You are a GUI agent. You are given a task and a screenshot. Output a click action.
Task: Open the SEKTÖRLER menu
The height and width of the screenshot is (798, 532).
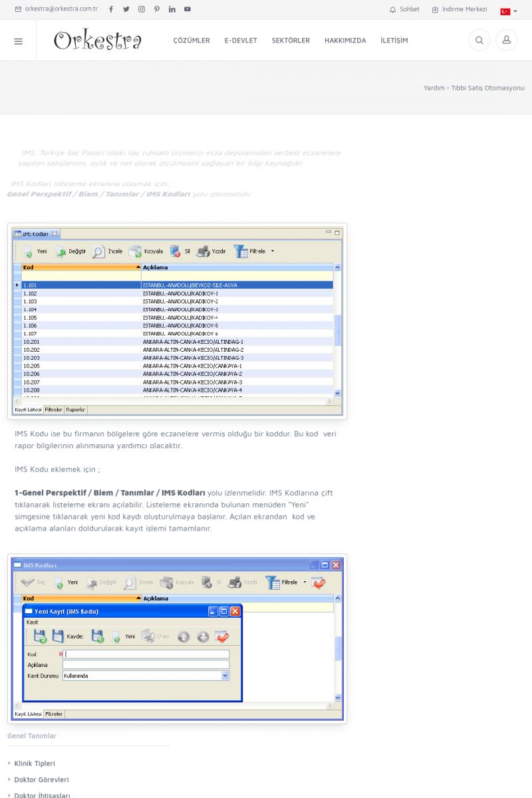291,41
